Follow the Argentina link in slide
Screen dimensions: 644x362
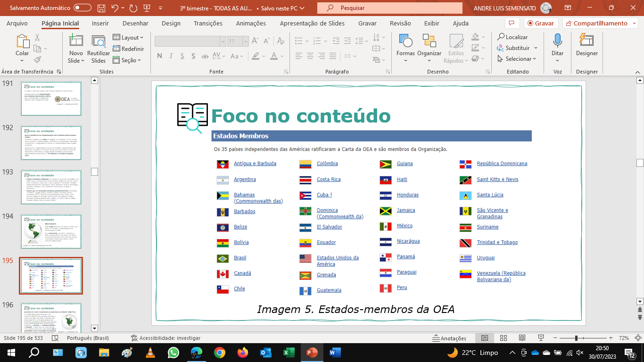[x=245, y=179]
